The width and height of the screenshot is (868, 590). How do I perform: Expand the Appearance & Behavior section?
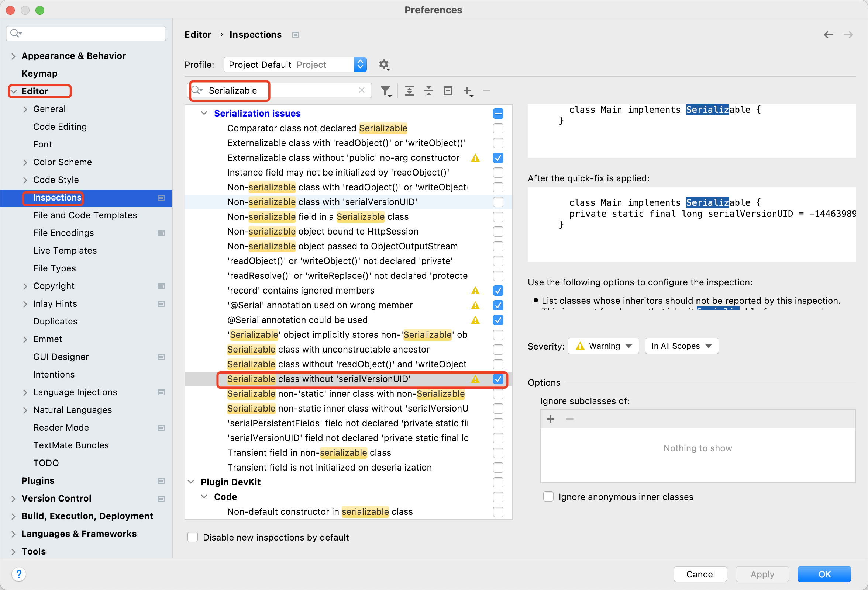pyautogui.click(x=13, y=56)
